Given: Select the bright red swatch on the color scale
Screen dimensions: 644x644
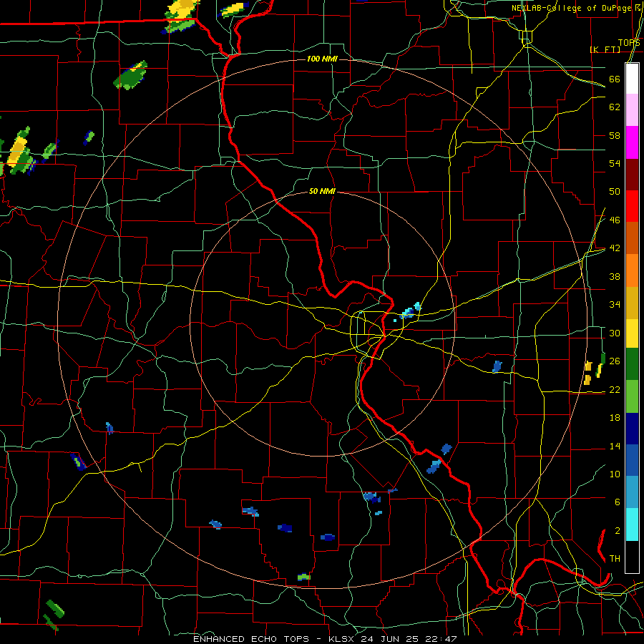Looking at the screenshot, I should (632, 206).
